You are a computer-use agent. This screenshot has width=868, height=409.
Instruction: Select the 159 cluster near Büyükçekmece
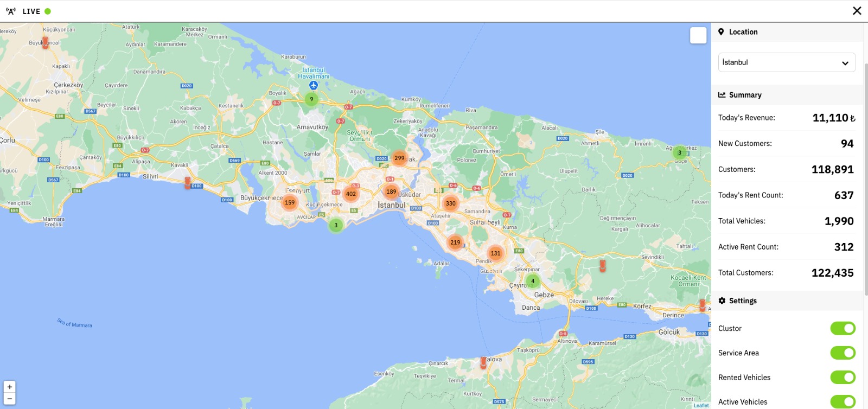coord(290,202)
